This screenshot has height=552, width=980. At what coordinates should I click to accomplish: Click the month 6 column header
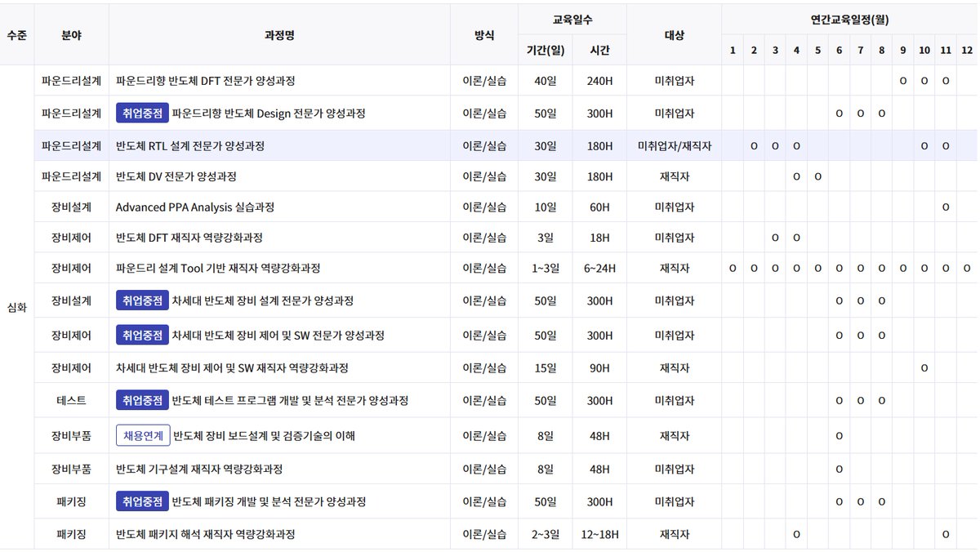839,50
